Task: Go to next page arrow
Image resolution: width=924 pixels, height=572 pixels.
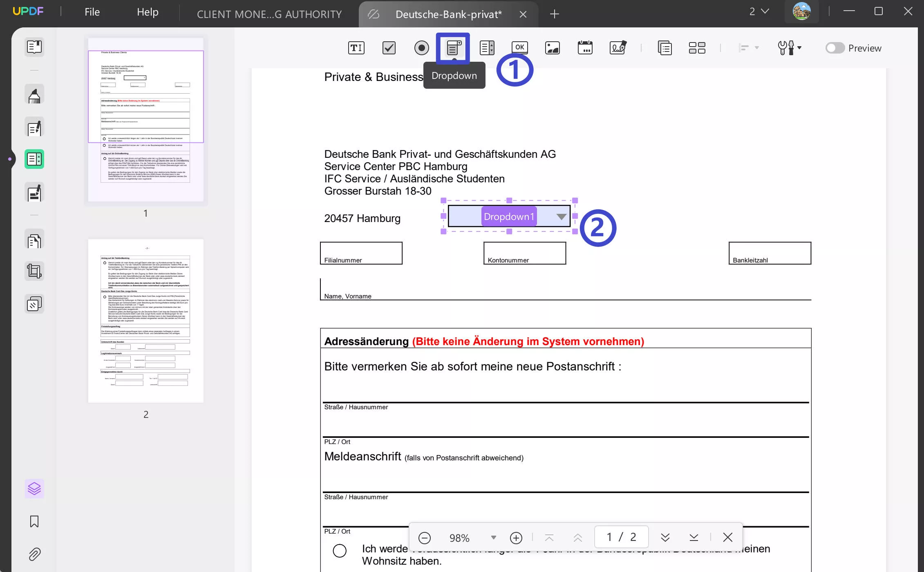Action: coord(665,537)
